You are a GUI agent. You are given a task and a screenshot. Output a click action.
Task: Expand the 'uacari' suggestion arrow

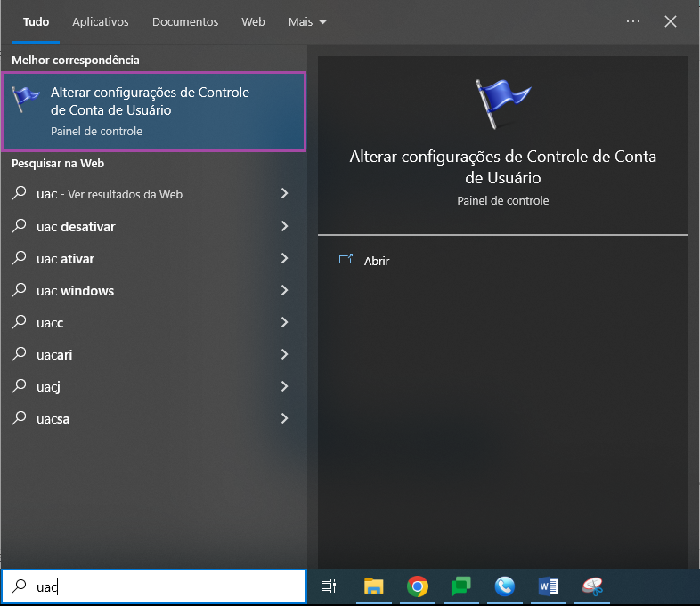pos(284,354)
